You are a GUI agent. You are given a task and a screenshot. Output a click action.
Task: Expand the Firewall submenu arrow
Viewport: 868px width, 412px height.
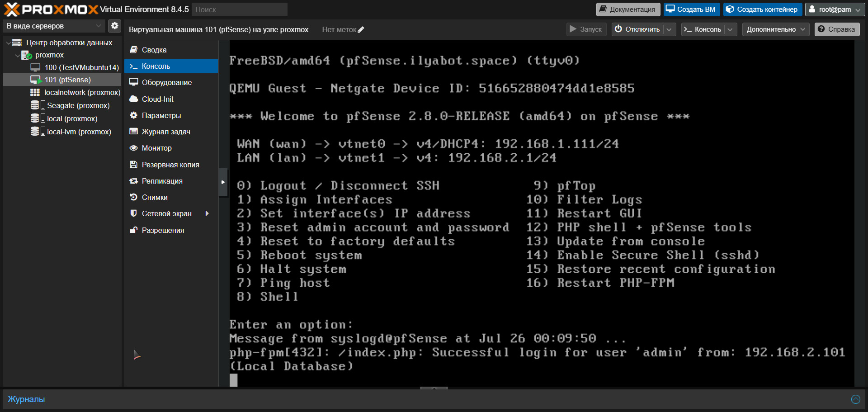pos(207,213)
